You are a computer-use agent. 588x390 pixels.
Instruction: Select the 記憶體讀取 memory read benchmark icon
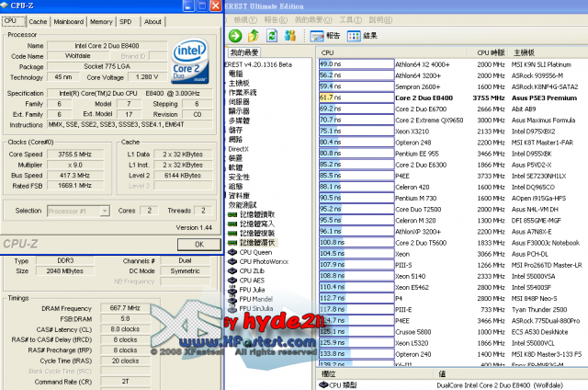(232, 214)
